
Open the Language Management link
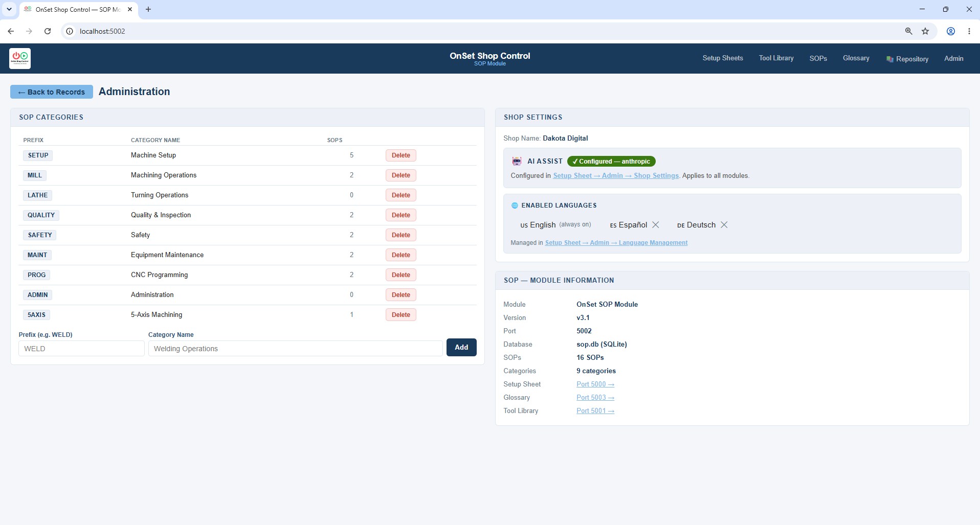pyautogui.click(x=616, y=243)
